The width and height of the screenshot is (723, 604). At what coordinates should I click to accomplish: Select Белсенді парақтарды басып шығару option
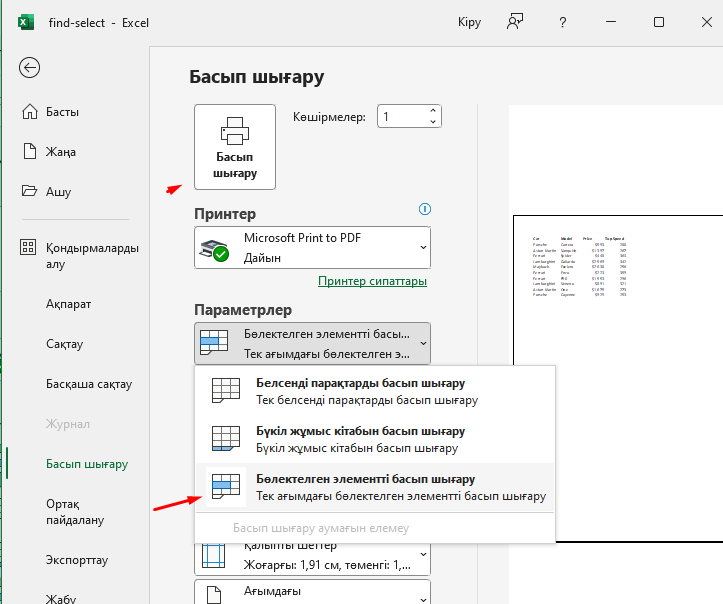[x=375, y=391]
